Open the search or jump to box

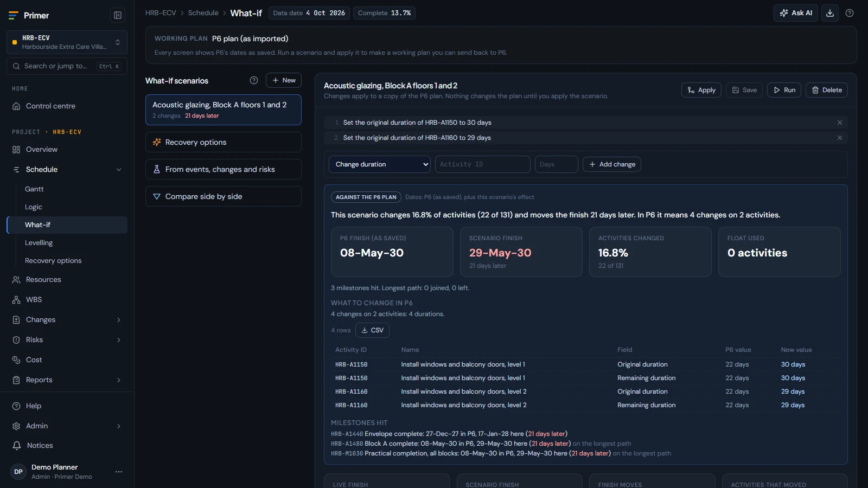click(67, 66)
